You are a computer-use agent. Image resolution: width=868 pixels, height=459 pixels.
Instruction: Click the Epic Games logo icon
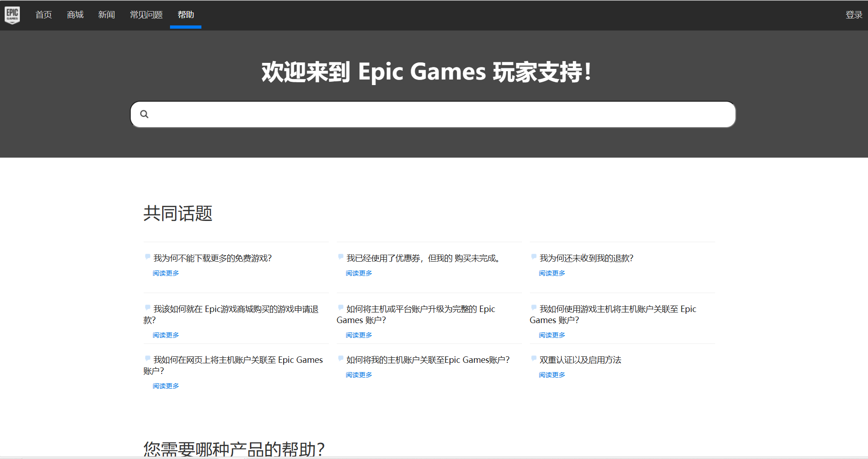12,15
